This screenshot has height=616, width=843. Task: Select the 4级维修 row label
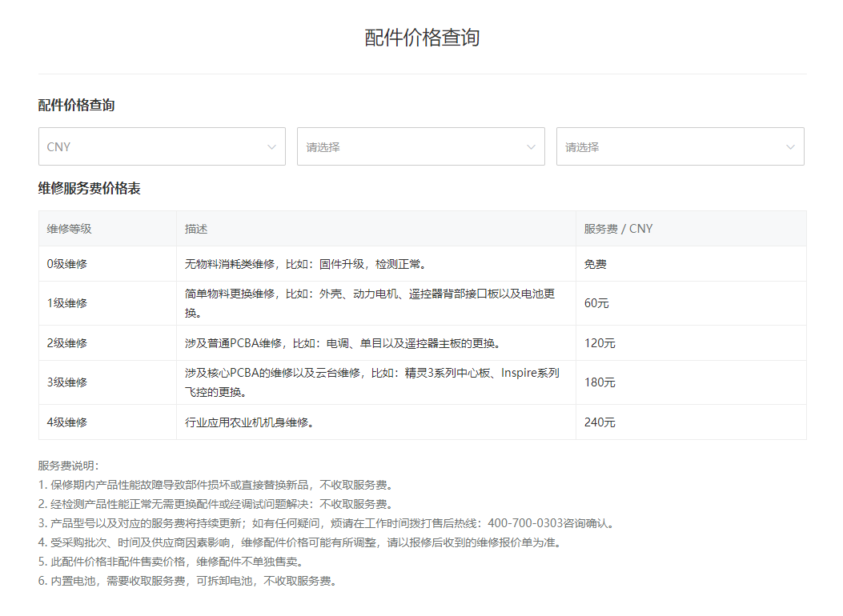(x=67, y=422)
